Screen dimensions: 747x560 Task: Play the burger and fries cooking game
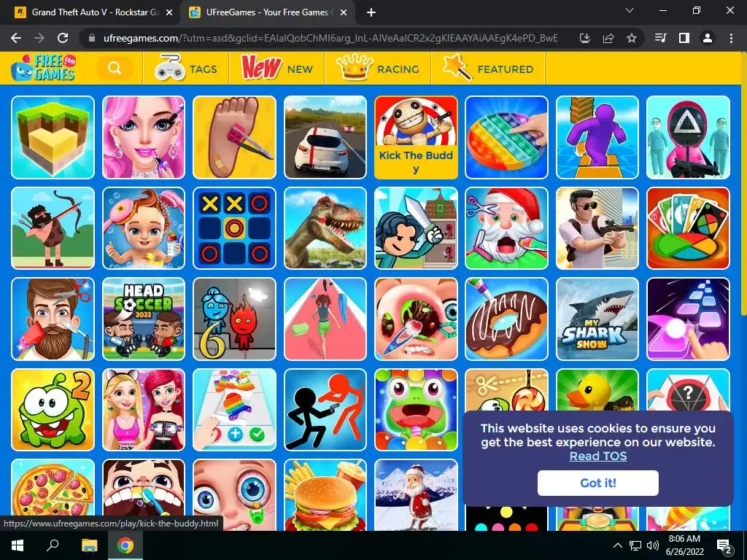coord(325,495)
